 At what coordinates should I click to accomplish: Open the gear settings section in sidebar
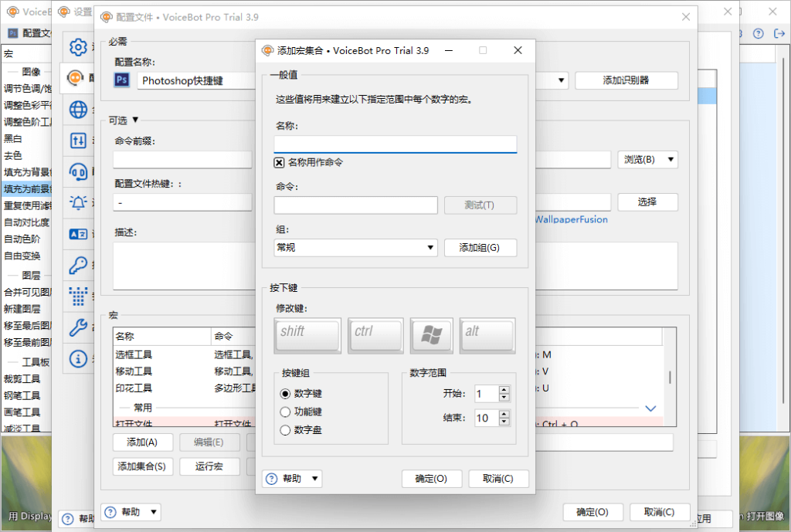coord(78,47)
